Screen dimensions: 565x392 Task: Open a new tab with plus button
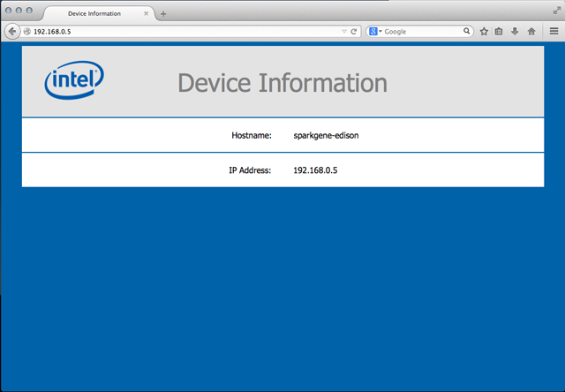[163, 14]
